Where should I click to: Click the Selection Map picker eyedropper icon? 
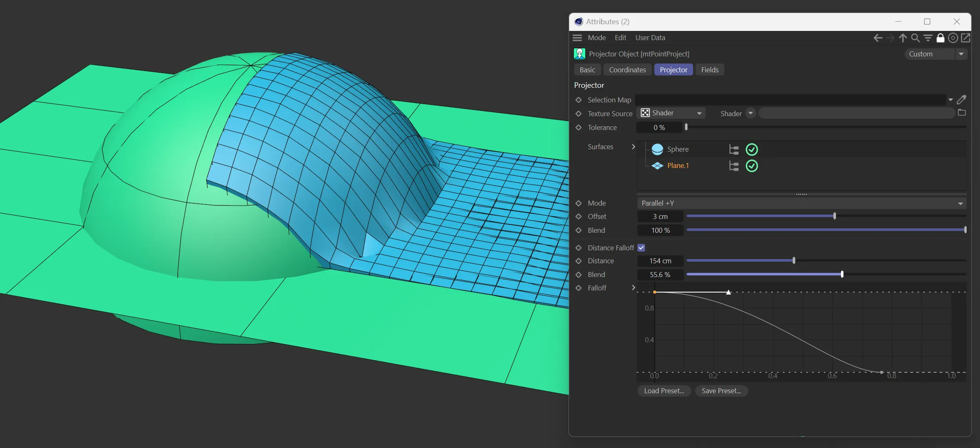pyautogui.click(x=962, y=100)
